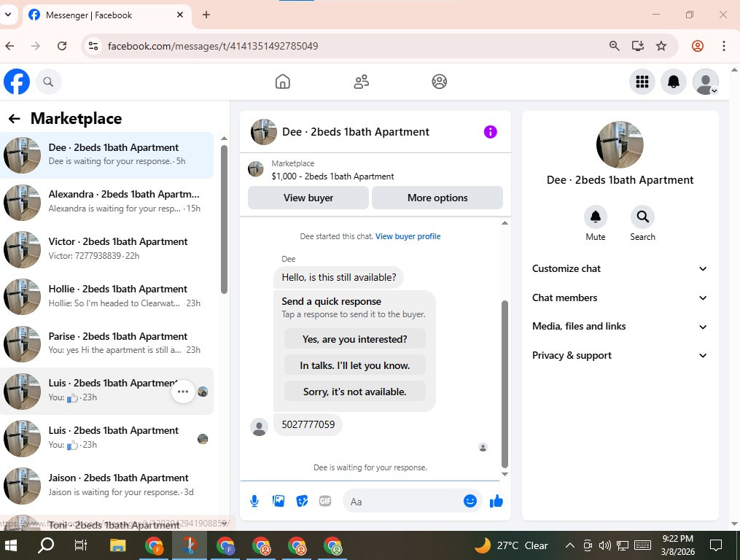Screen dimensions: 740x560
Task: Send 'Sorry, it's not available.' response
Action: click(x=355, y=392)
